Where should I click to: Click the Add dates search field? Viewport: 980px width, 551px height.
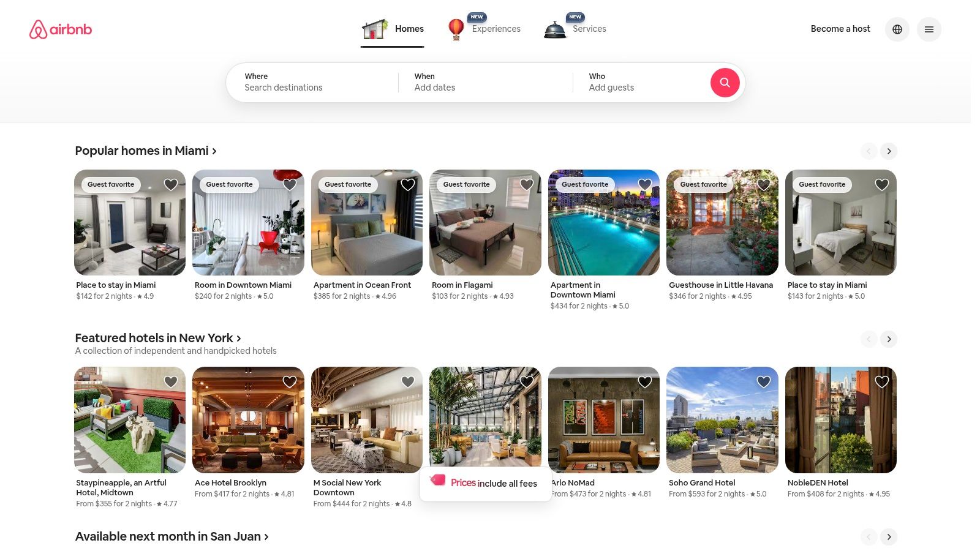click(435, 88)
